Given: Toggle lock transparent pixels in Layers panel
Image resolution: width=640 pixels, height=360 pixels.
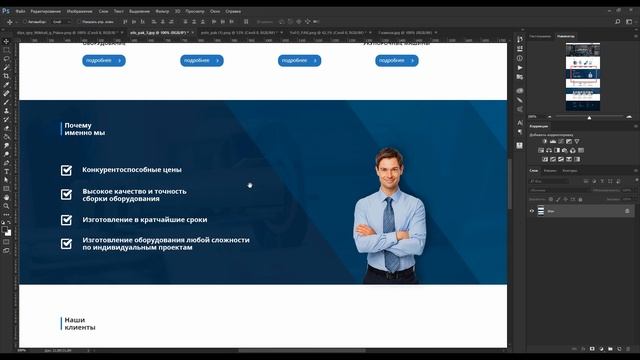Looking at the screenshot, I should tap(551, 199).
